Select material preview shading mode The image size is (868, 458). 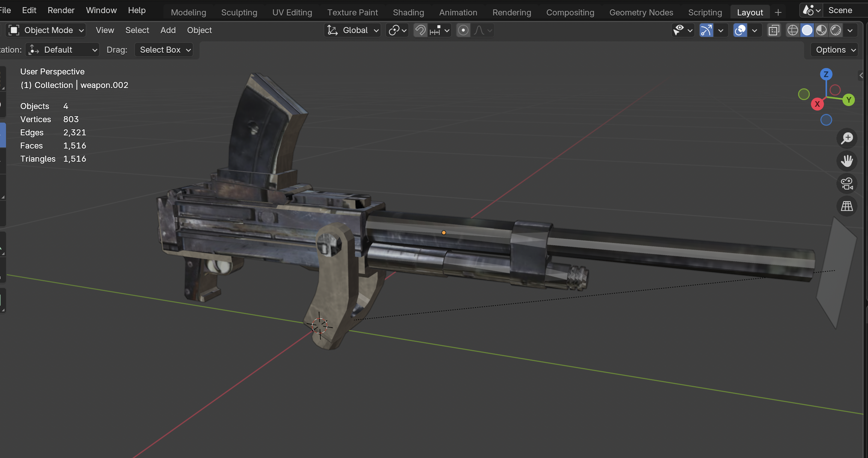[821, 30]
